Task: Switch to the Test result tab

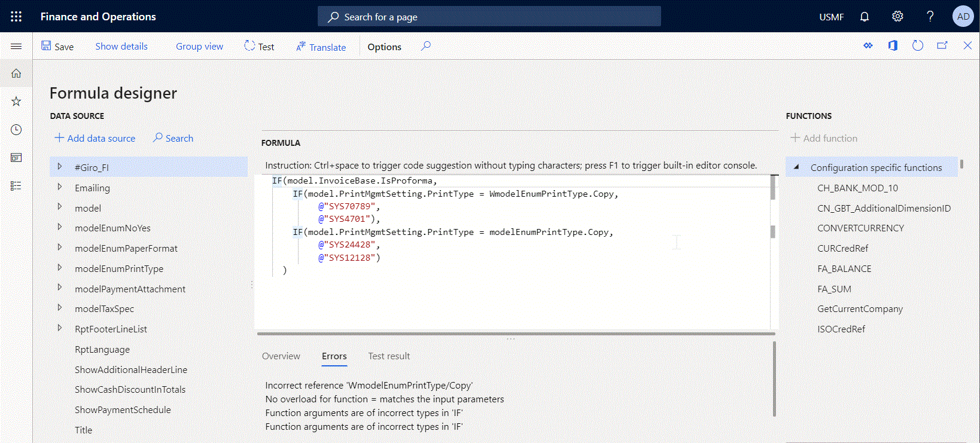Action: [x=389, y=356]
